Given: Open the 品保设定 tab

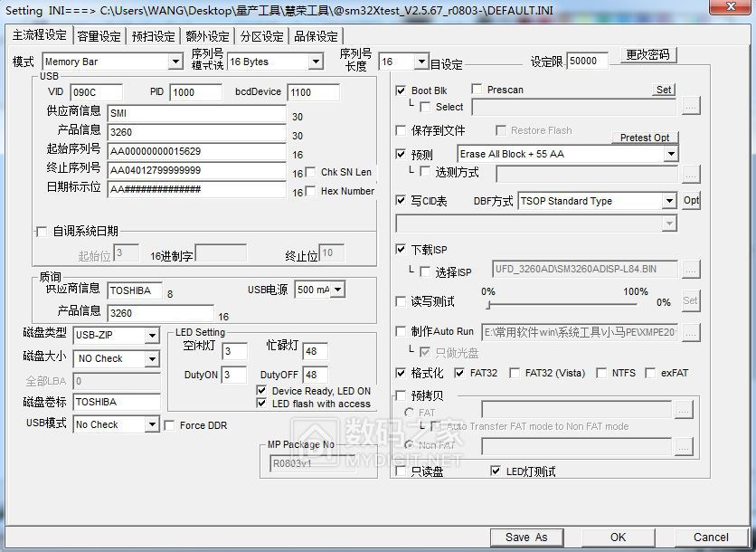Looking at the screenshot, I should coord(316,37).
